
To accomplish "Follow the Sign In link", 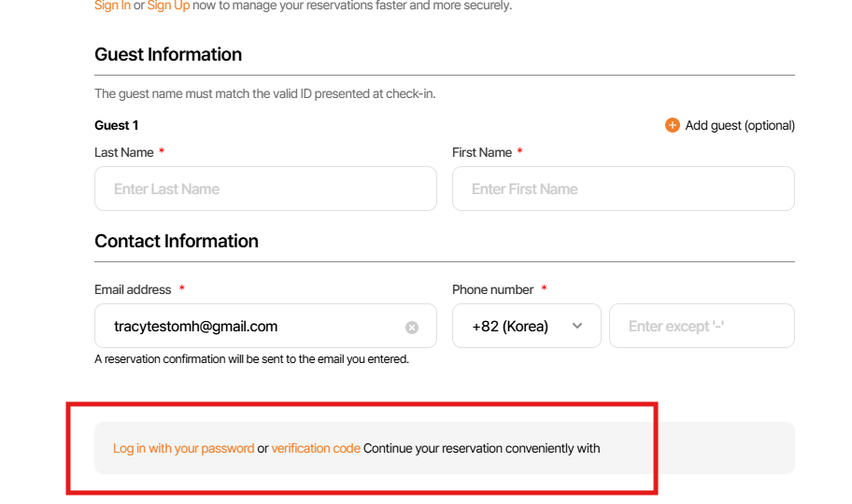I will point(112,6).
